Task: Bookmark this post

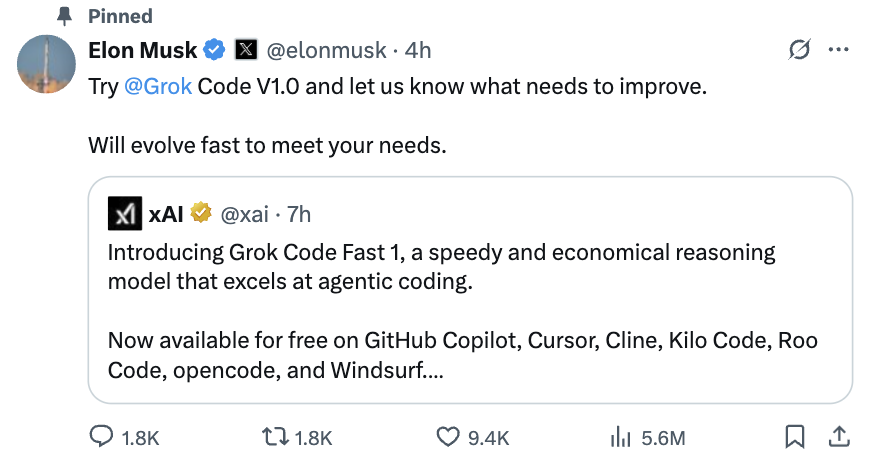Action: (x=795, y=437)
